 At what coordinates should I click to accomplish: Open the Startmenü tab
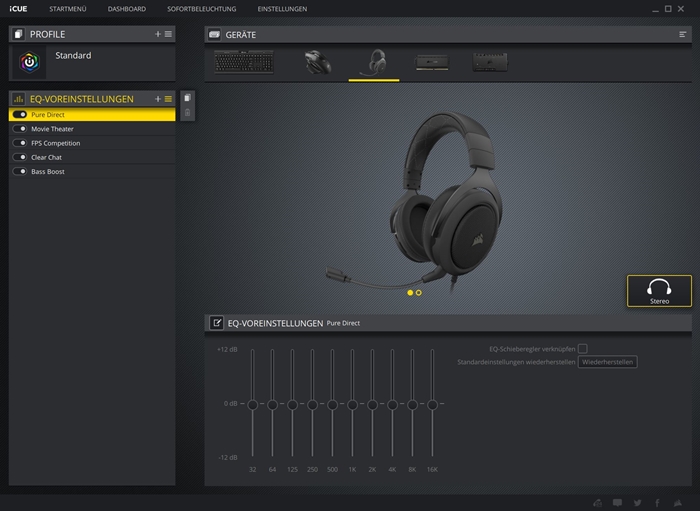click(x=68, y=9)
